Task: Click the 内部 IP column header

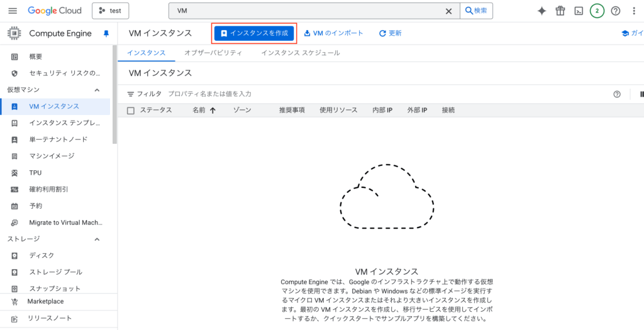Action: point(382,111)
